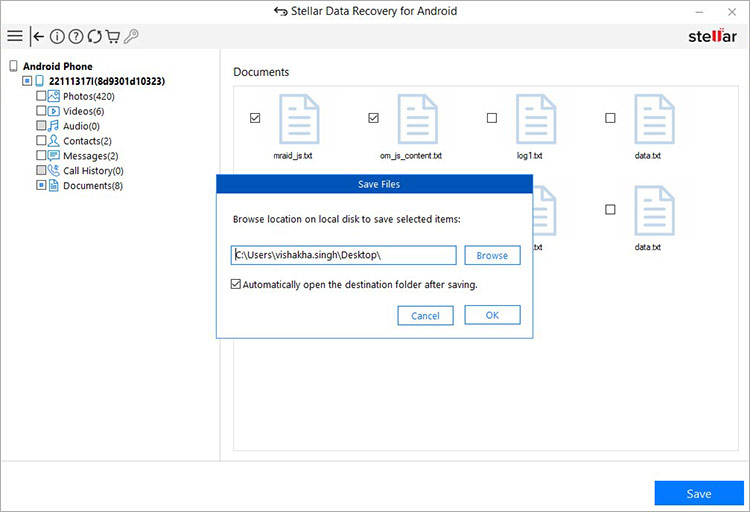
Task: Click the Documents category icon
Action: tap(54, 185)
